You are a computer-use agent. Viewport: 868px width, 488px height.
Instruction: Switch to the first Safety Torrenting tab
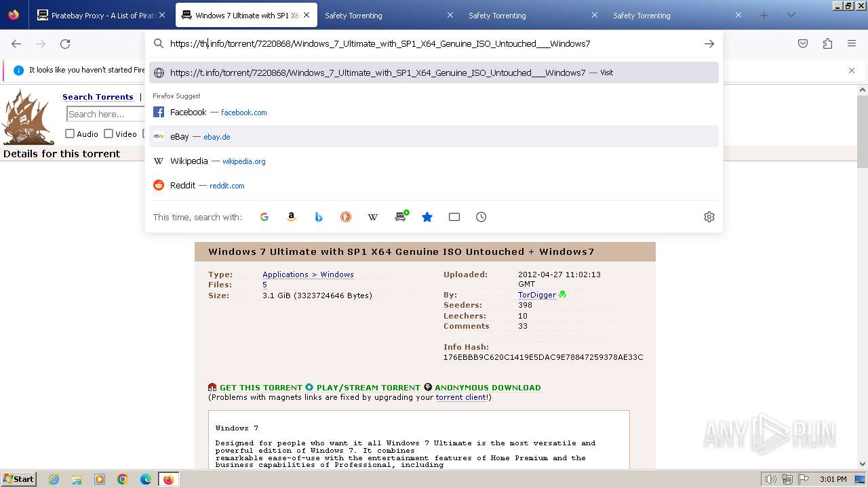coord(388,15)
